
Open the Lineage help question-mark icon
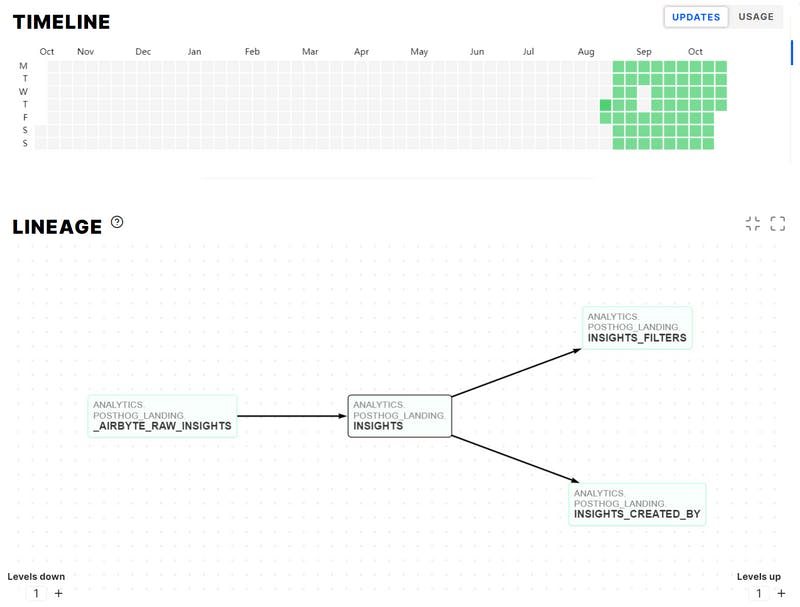(x=117, y=222)
